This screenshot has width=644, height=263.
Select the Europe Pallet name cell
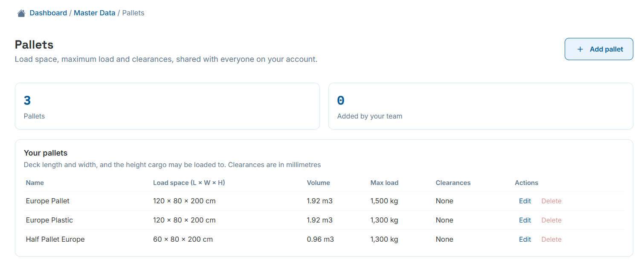point(48,201)
